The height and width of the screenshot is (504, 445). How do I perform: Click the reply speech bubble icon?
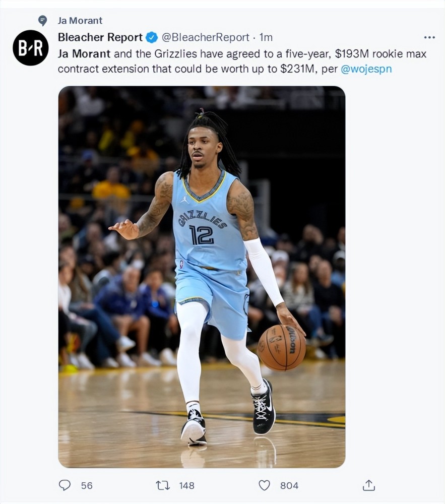pyautogui.click(x=65, y=485)
